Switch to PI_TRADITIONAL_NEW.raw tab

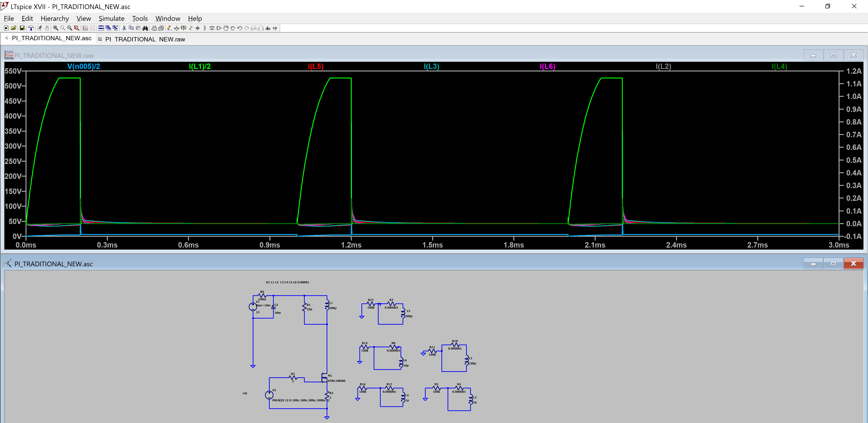coord(145,39)
